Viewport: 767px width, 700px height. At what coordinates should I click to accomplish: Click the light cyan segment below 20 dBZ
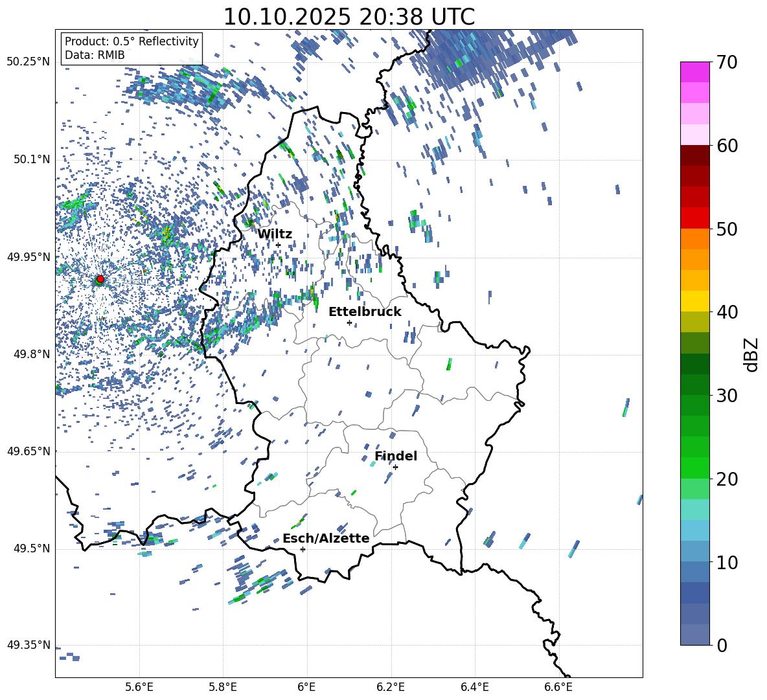[x=694, y=510]
